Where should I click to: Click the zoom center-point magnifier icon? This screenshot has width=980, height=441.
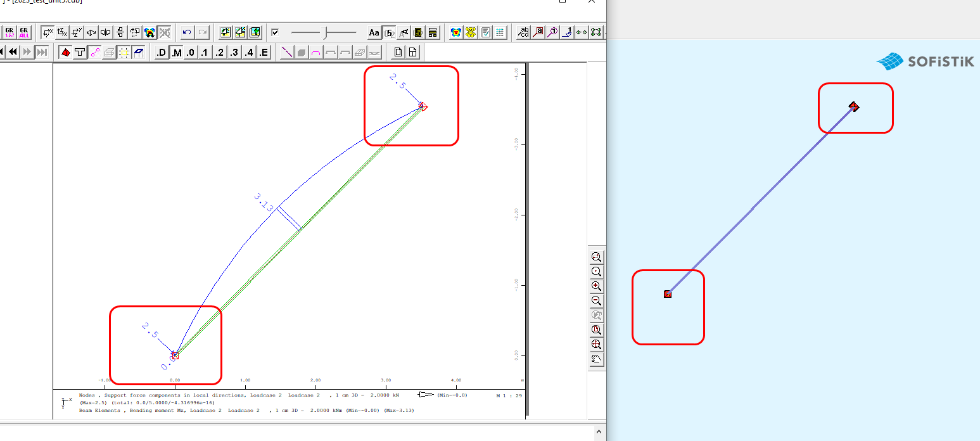(x=596, y=272)
